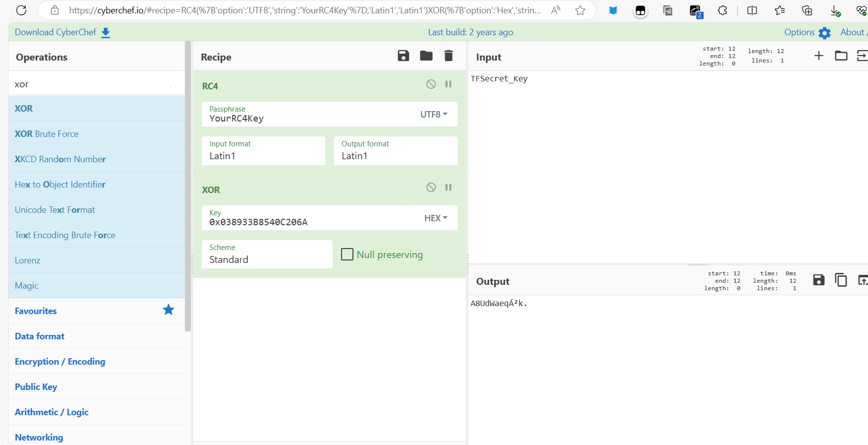Expand Data format category

click(96, 336)
